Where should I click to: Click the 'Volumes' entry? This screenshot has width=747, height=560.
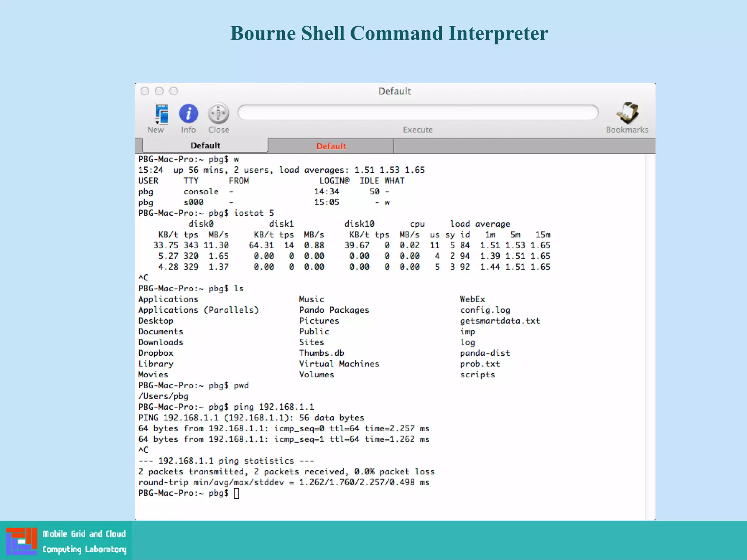click(x=317, y=374)
